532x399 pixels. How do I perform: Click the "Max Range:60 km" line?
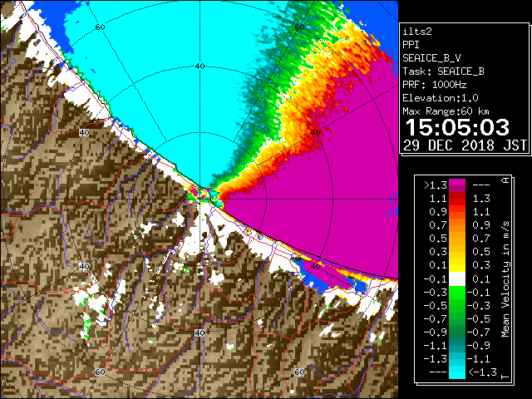(x=446, y=111)
